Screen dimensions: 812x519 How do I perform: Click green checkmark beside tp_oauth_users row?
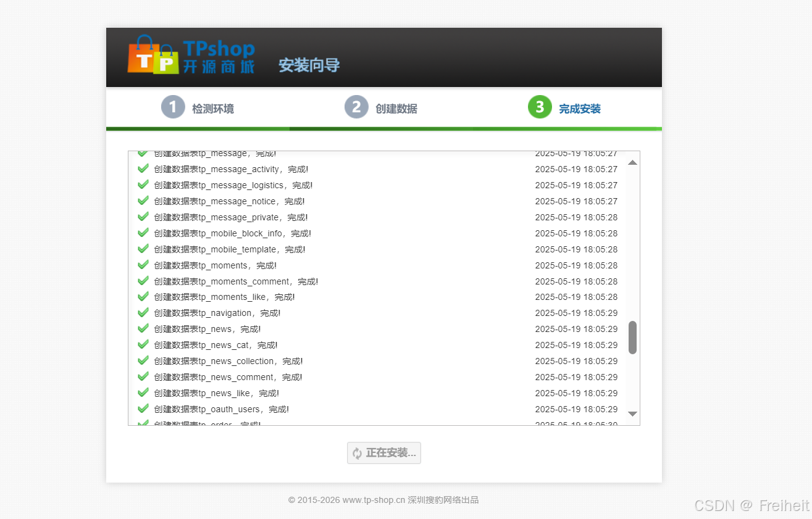point(143,409)
